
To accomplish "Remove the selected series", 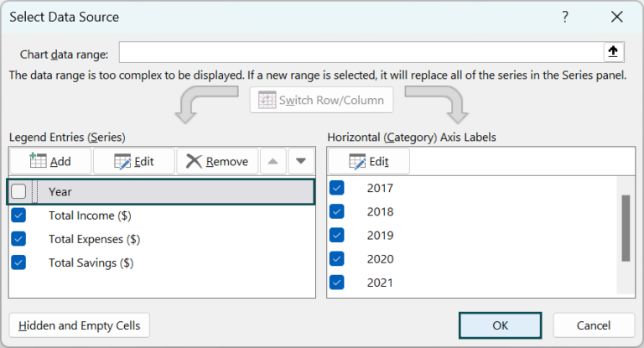I will click(217, 161).
